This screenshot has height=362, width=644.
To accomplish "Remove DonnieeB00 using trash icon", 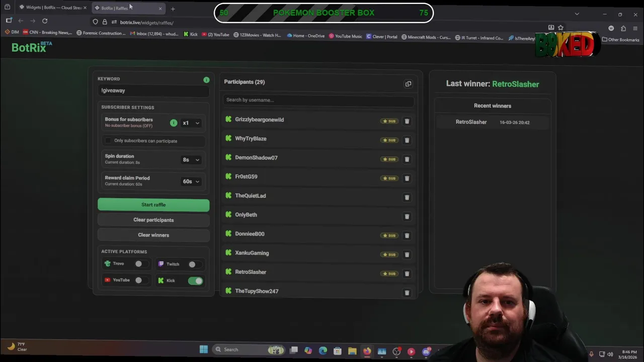I will coord(407,236).
